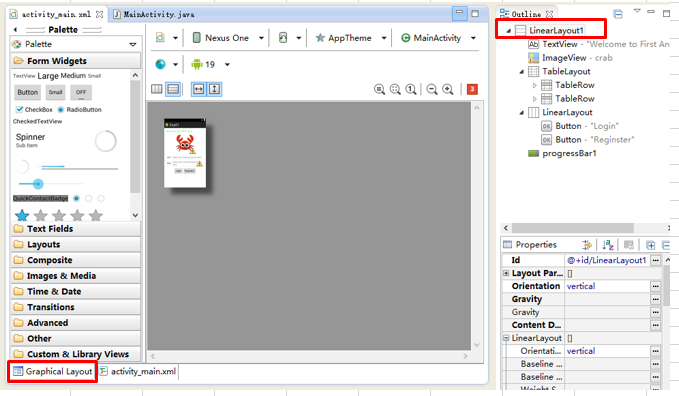Screen dimensions: 679x396
Task: Collapse the LinearLayout property group
Action: click(x=506, y=338)
